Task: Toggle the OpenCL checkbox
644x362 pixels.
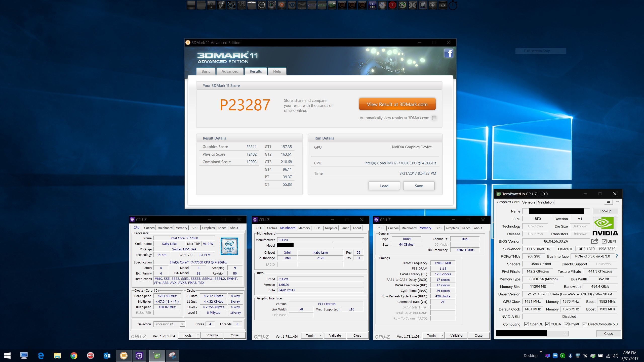Action: tap(526, 324)
